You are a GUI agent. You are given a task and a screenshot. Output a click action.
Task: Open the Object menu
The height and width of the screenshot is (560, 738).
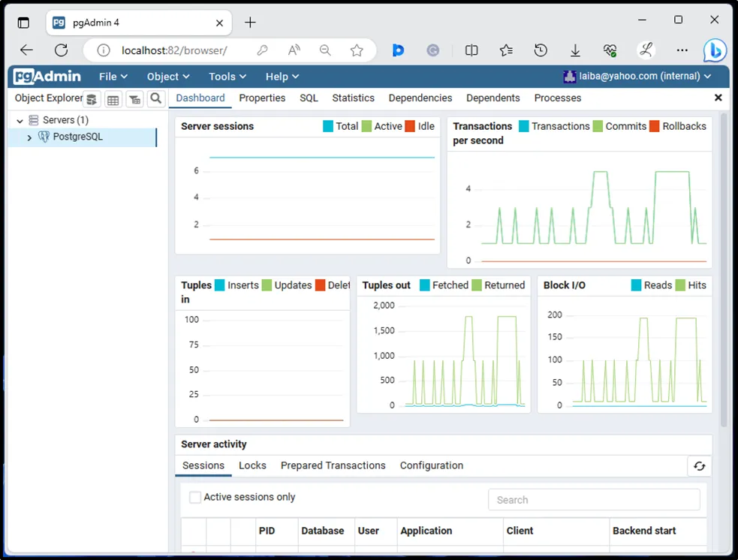point(168,77)
